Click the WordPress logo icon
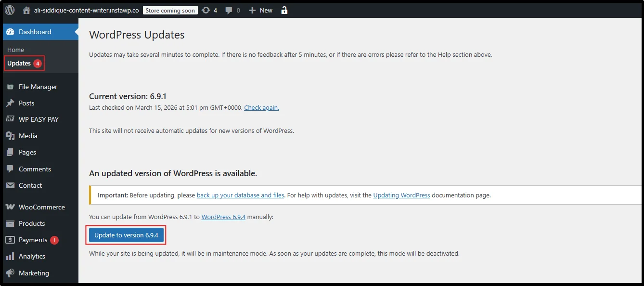644x286 pixels. 10,10
